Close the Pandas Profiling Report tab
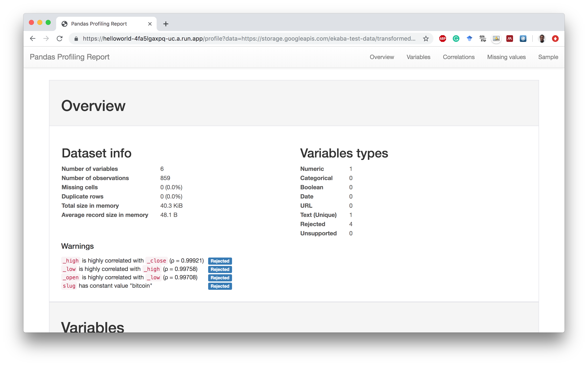The width and height of the screenshot is (588, 366). (150, 24)
